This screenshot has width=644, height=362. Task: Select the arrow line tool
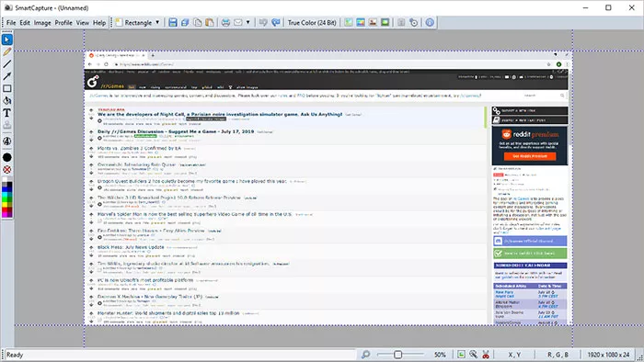[x=7, y=76]
